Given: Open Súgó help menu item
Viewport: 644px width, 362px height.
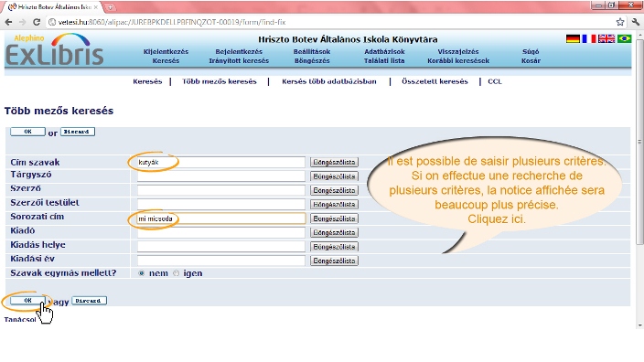Looking at the screenshot, I should click(x=531, y=52).
